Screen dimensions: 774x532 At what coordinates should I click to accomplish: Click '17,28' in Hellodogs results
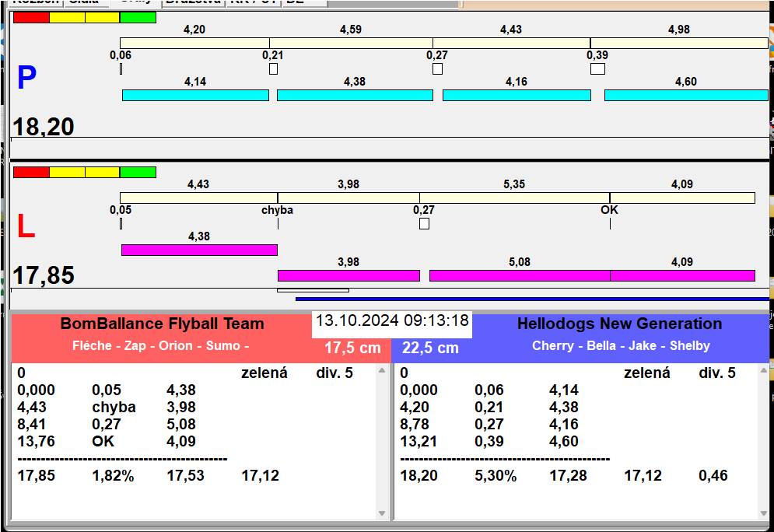click(x=568, y=476)
